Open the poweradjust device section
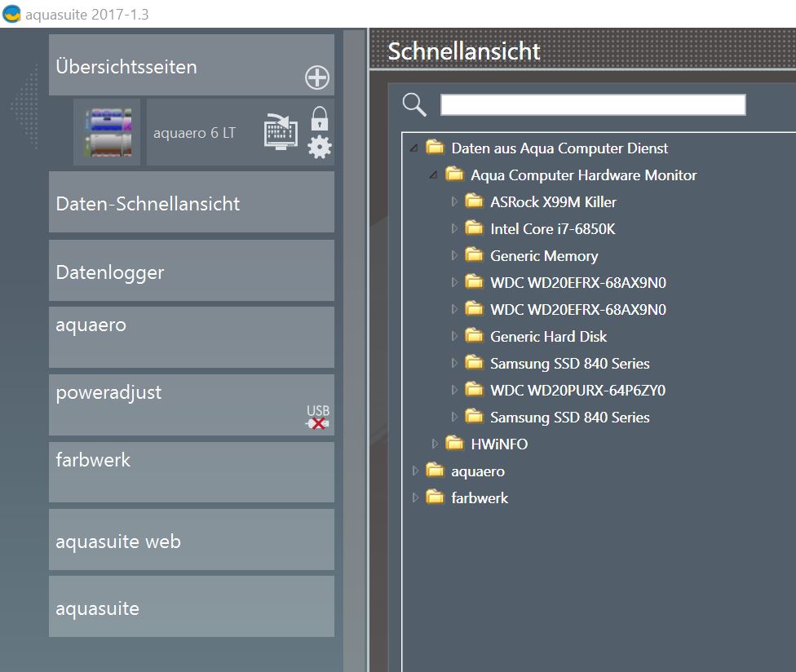 click(x=192, y=405)
